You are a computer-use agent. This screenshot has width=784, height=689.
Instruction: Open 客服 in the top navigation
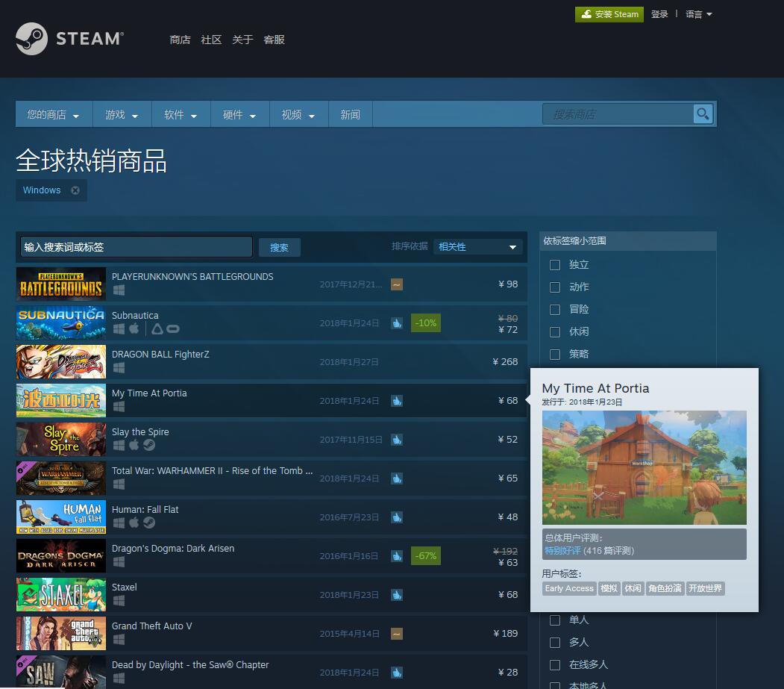[274, 40]
